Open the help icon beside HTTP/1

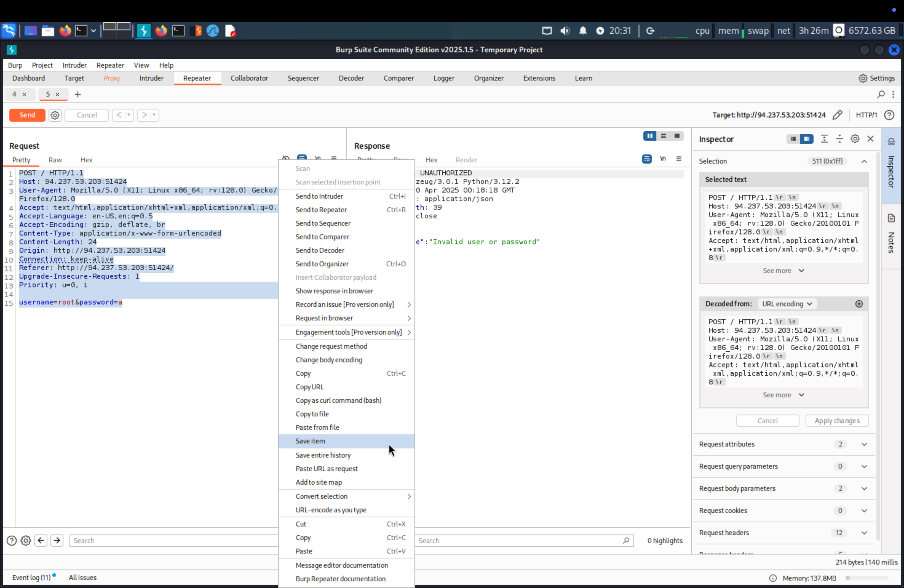point(889,115)
